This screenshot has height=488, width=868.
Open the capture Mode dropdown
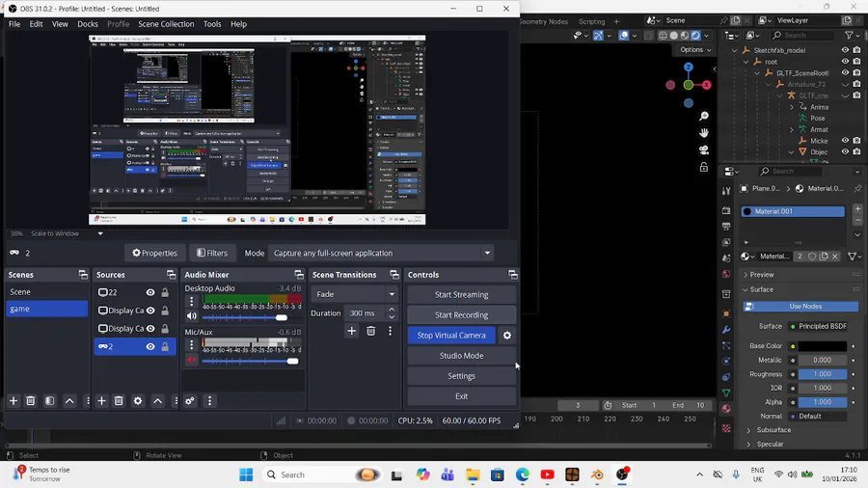coord(487,253)
